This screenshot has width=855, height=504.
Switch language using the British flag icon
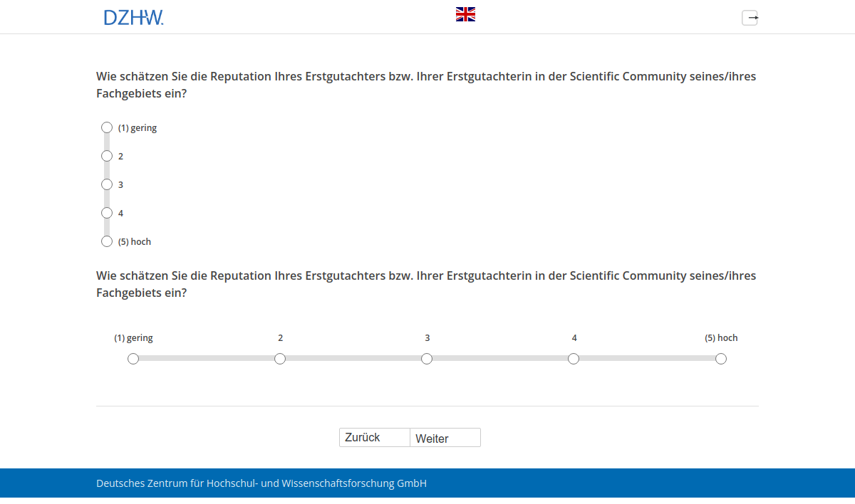pos(465,13)
